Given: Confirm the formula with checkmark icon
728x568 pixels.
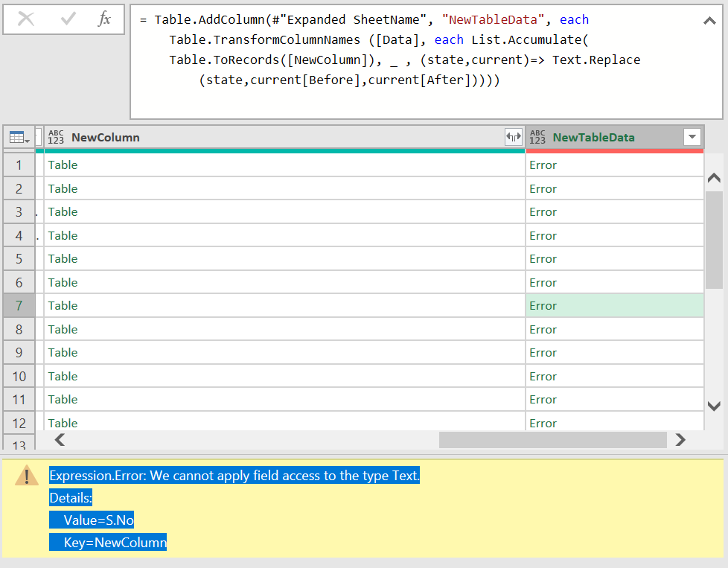Looking at the screenshot, I should click(68, 19).
